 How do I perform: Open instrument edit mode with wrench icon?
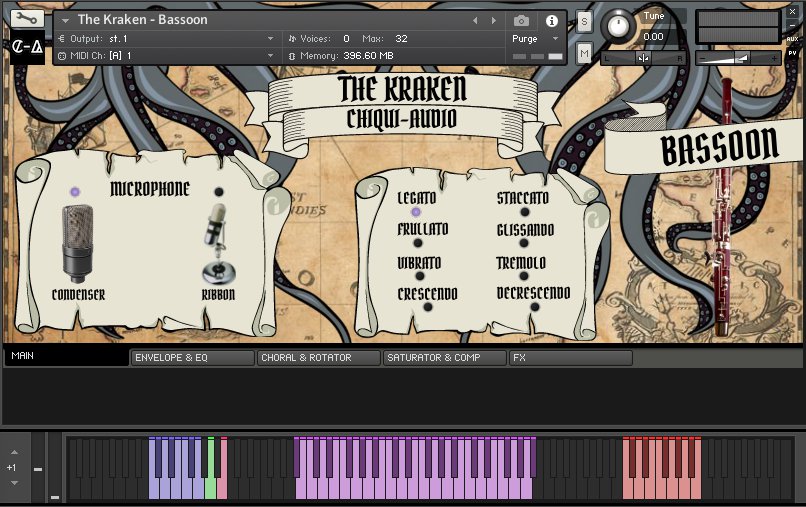tap(27, 18)
